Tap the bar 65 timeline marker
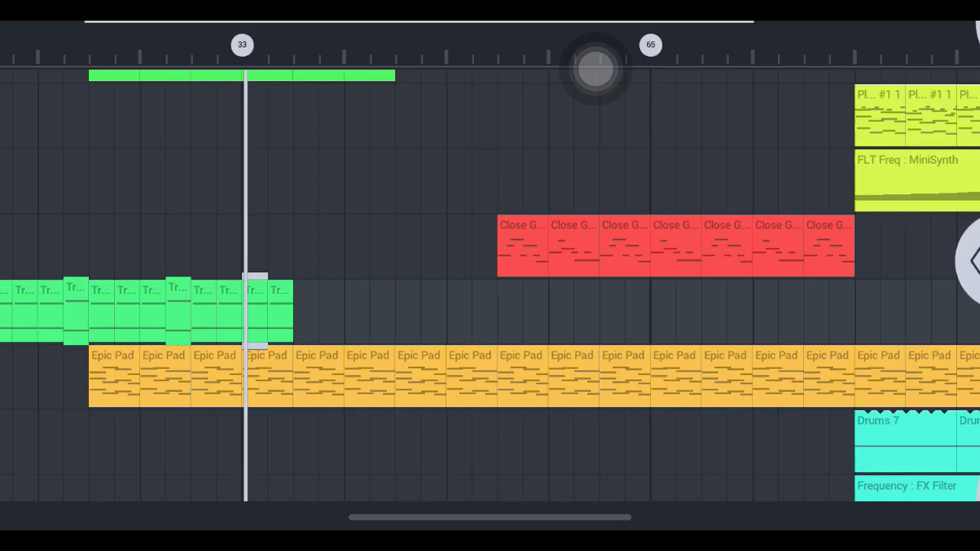Screen dimensions: 980x551 [650, 44]
